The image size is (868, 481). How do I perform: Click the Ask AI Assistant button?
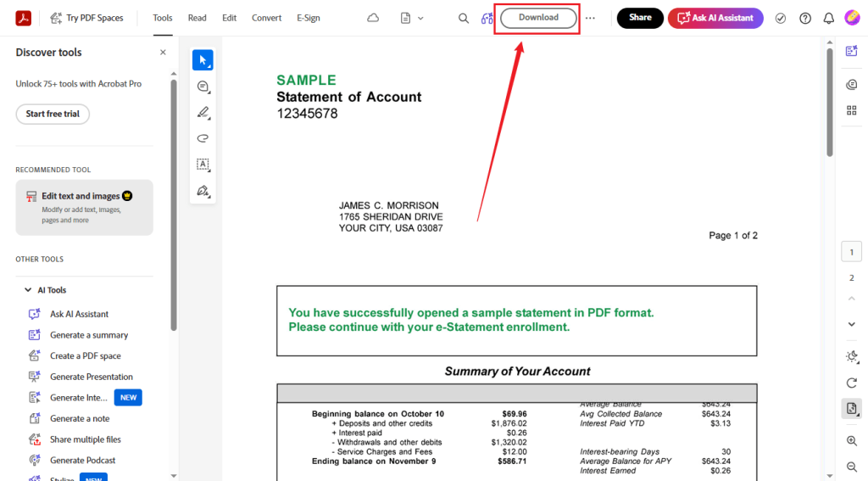coord(715,18)
